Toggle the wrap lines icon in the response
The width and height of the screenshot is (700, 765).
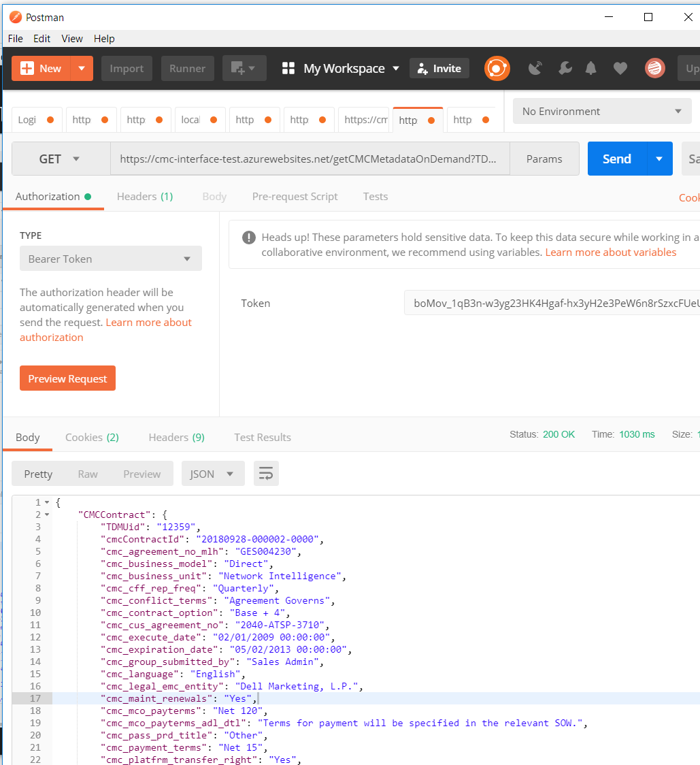[266, 474]
